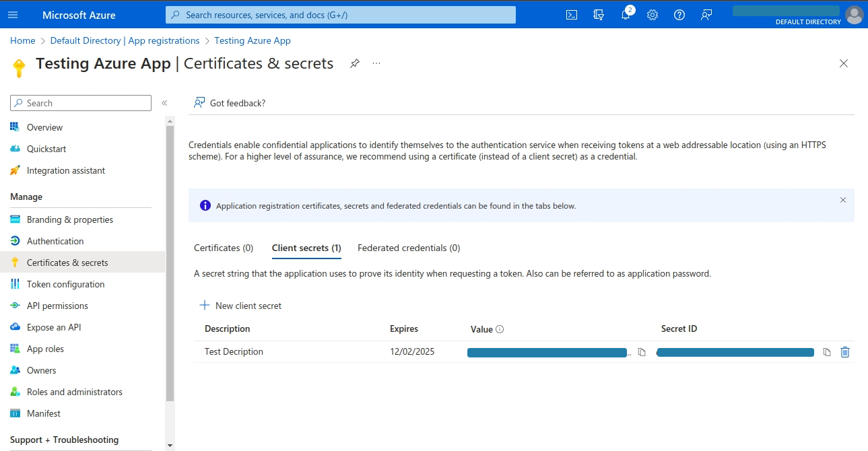Open the notifications bell
868x451 pixels.
(626, 15)
